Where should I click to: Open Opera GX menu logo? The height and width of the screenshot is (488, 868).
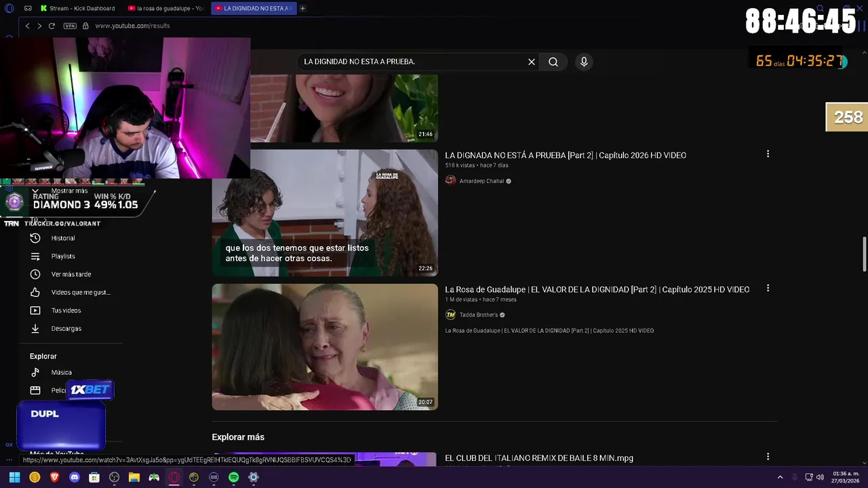coord(9,8)
